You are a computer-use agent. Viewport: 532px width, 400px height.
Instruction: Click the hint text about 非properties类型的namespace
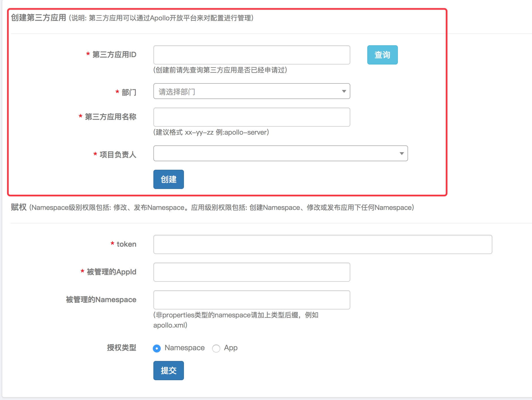[236, 320]
